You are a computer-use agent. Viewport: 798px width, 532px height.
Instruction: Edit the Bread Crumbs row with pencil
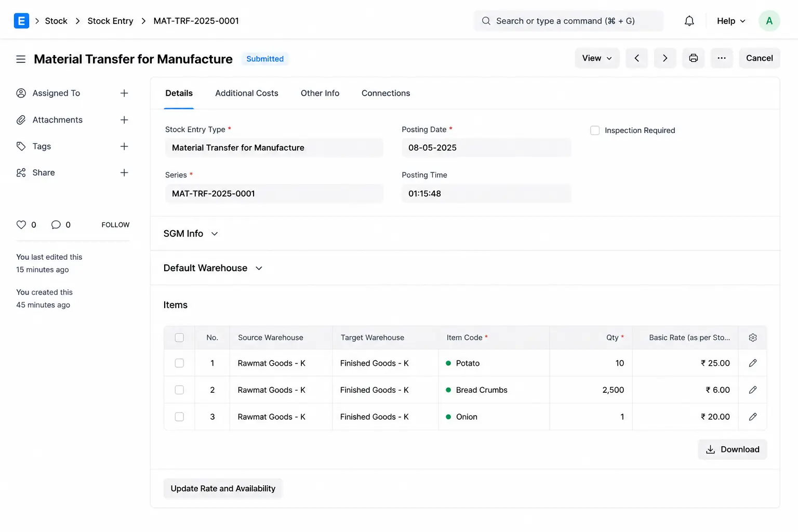tap(753, 390)
